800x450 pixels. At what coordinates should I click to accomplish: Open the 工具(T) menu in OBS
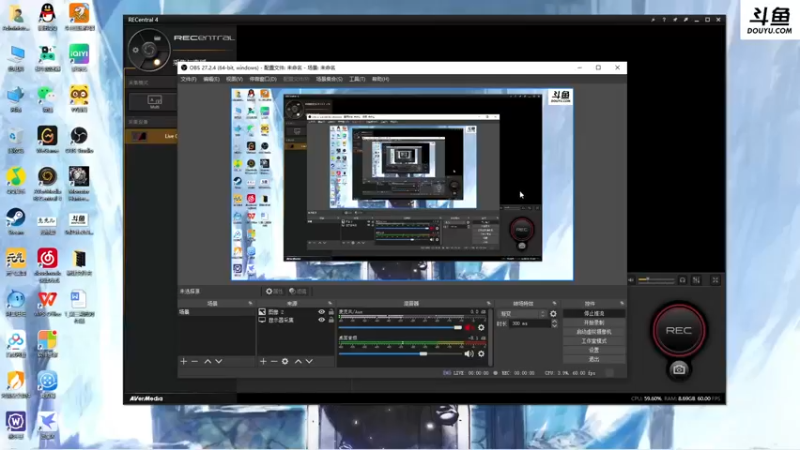click(357, 79)
